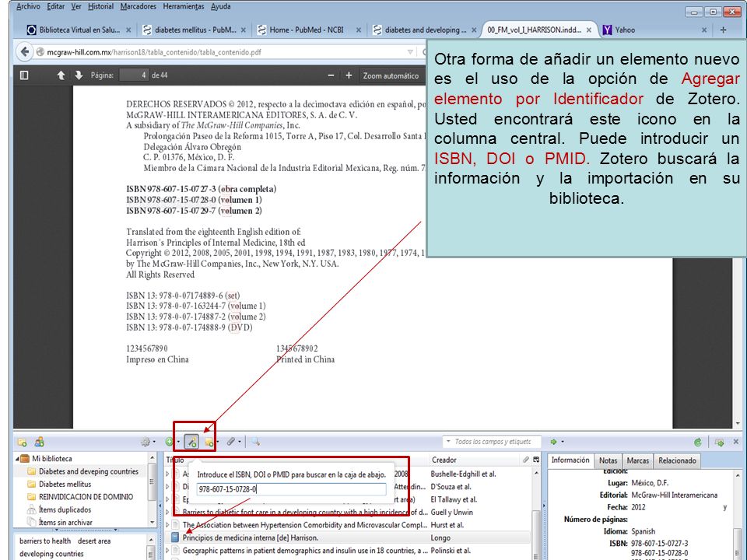Expand the Polinski et al. item row
Viewport: 747px width, 560px height.
(x=168, y=551)
